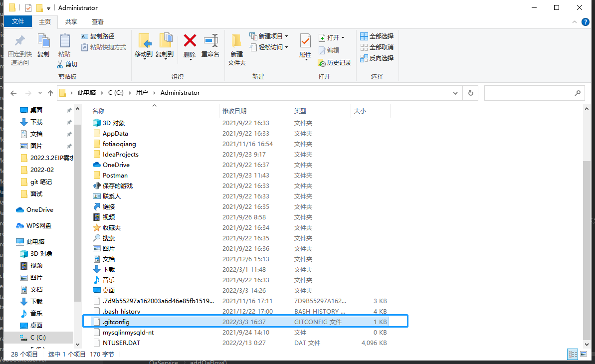Click the 固定到快速访问 pin icon
The height and width of the screenshot is (364, 595).
click(x=20, y=41)
